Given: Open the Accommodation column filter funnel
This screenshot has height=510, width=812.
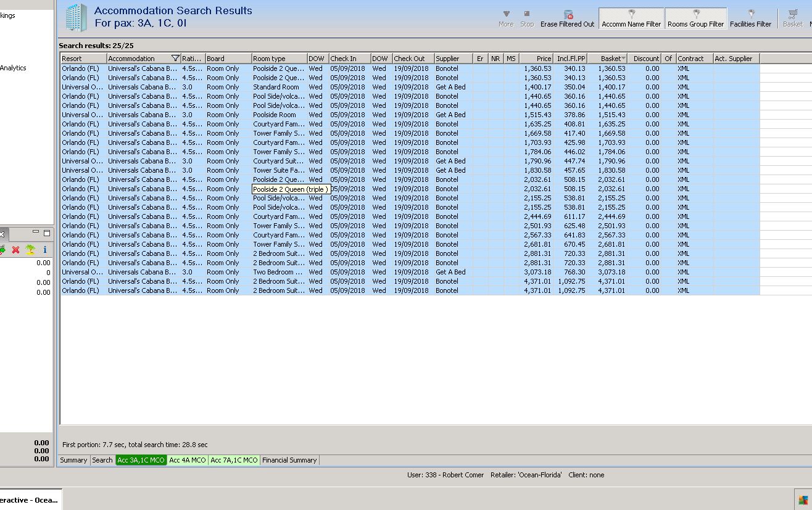Looking at the screenshot, I should click(175, 59).
